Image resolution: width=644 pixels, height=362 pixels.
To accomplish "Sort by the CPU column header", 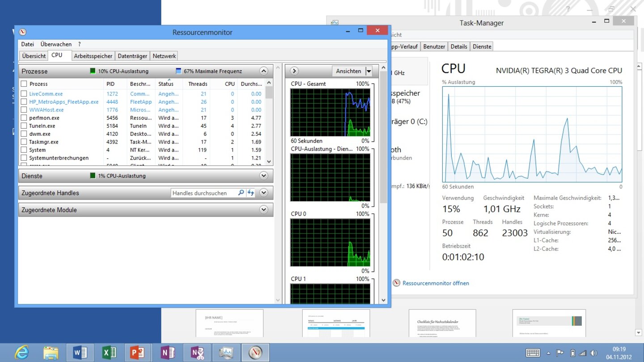I will pos(224,84).
